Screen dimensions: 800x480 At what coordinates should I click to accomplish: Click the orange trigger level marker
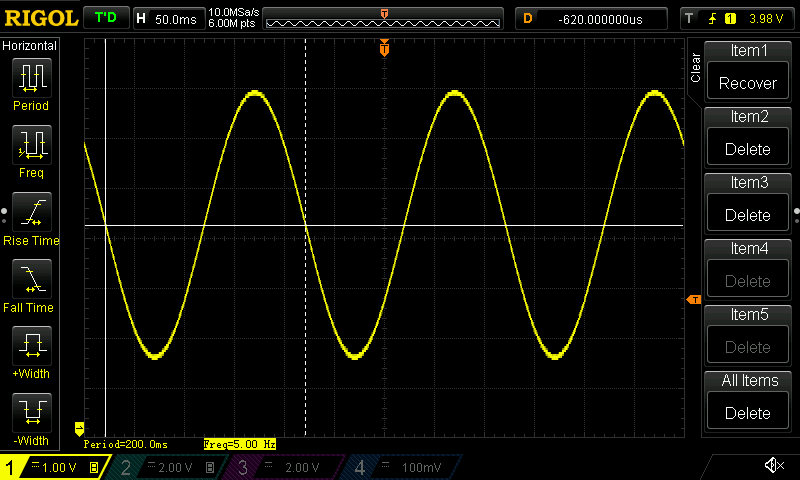[693, 300]
